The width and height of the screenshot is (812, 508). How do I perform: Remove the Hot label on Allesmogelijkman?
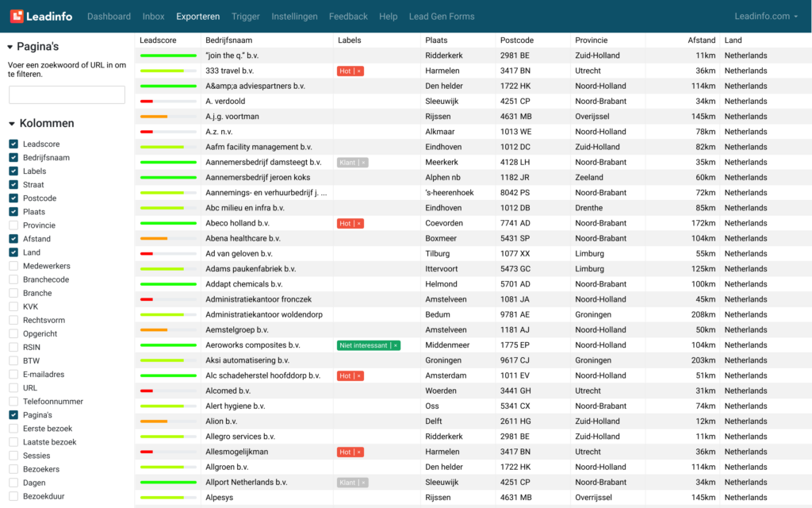coord(359,452)
